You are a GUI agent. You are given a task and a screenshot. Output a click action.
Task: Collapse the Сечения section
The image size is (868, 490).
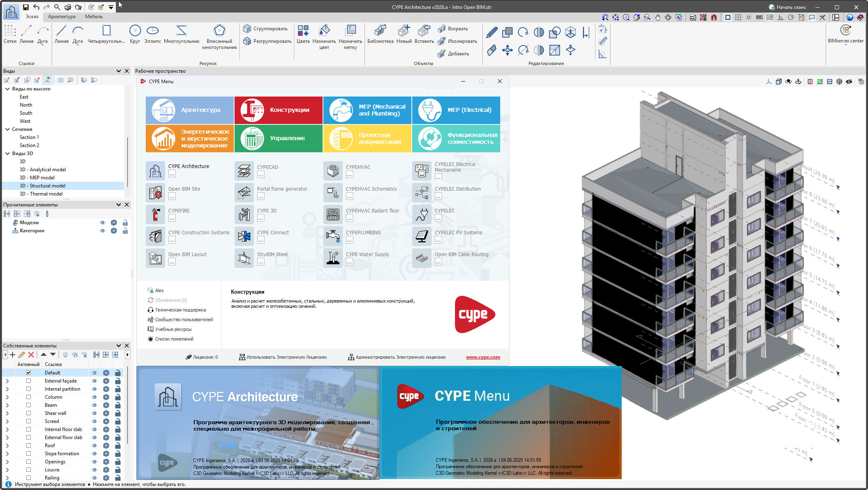[7, 129]
